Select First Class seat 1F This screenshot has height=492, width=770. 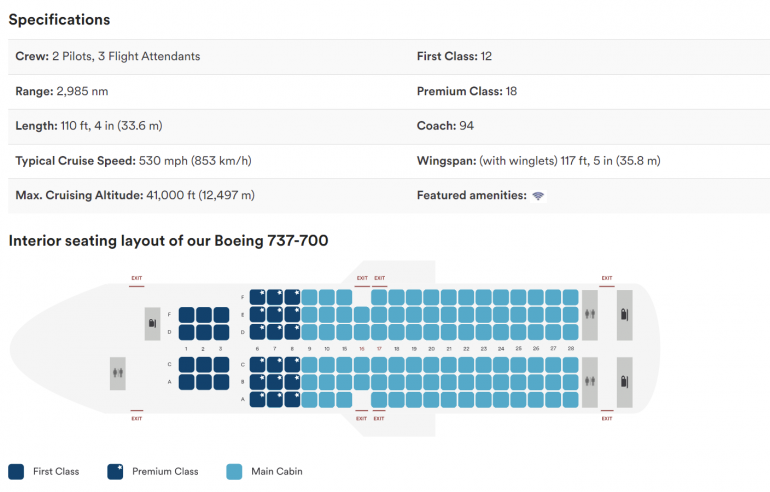[187, 314]
